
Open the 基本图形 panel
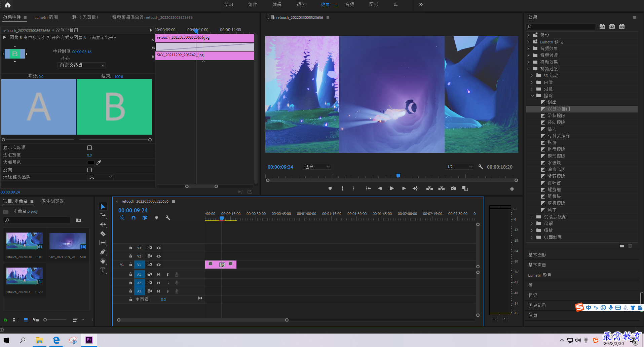click(x=537, y=255)
